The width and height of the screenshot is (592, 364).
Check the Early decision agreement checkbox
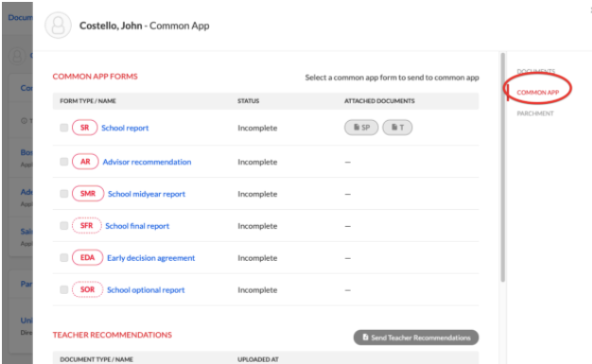[63, 257]
